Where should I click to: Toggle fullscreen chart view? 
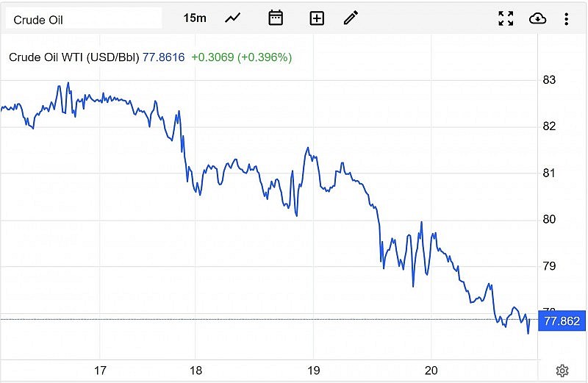click(x=506, y=18)
